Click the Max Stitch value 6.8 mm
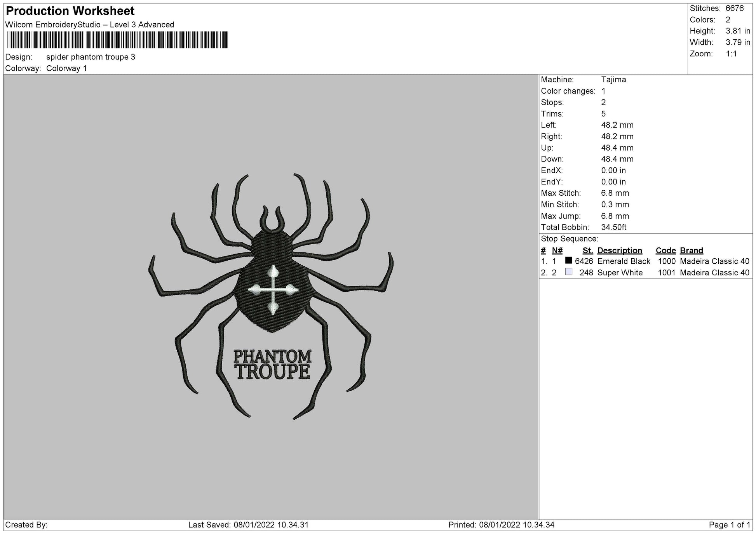The image size is (756, 534). point(615,193)
